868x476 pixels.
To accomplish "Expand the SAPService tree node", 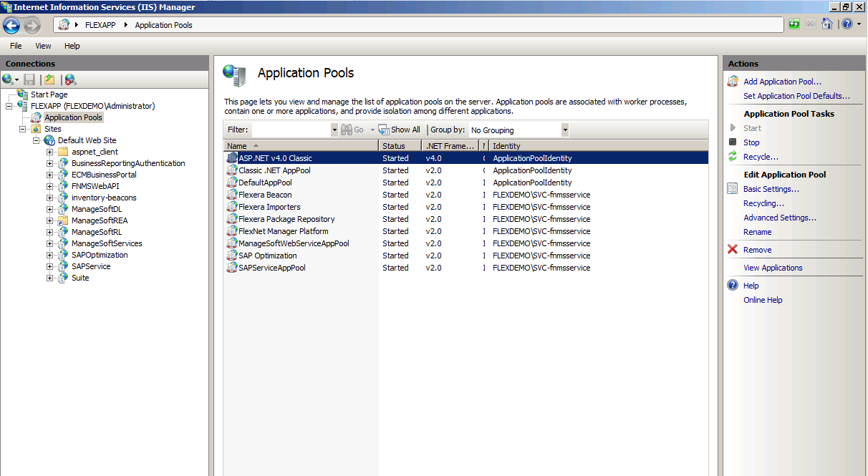I will click(x=50, y=266).
